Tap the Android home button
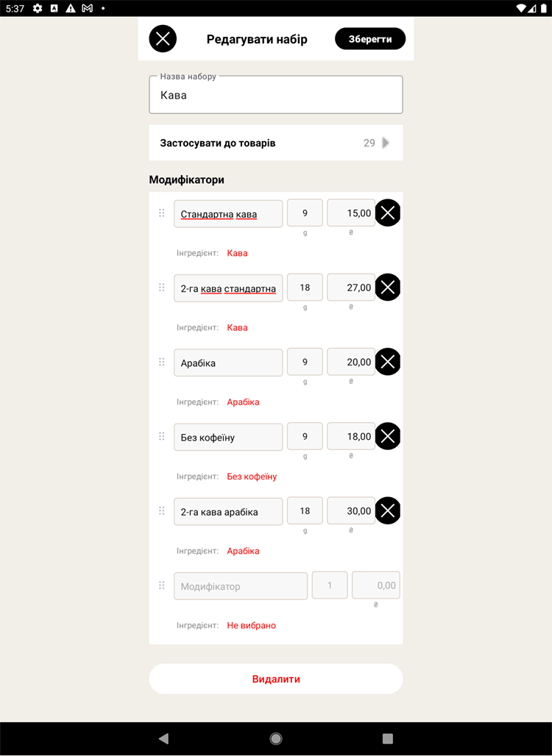The image size is (552, 756). pyautogui.click(x=276, y=738)
